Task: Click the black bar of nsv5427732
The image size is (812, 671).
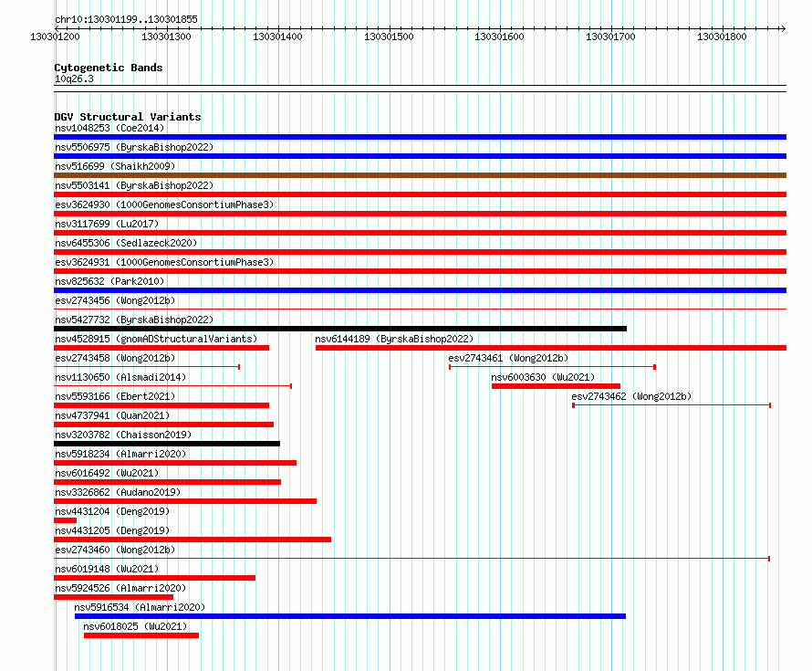Action: (340, 329)
